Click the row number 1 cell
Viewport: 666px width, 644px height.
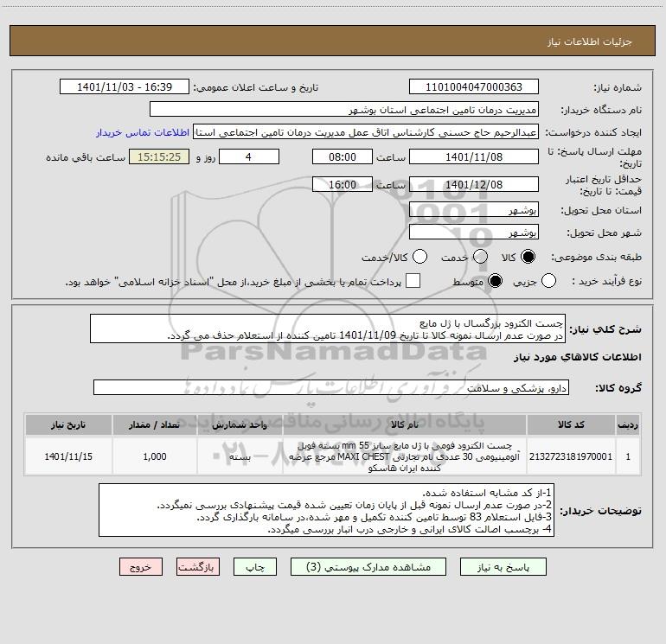628,456
